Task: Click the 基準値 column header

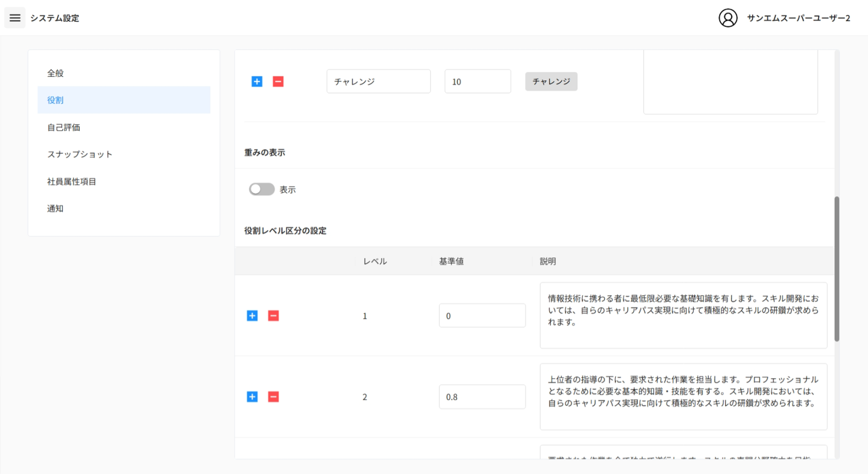Action: 451,261
